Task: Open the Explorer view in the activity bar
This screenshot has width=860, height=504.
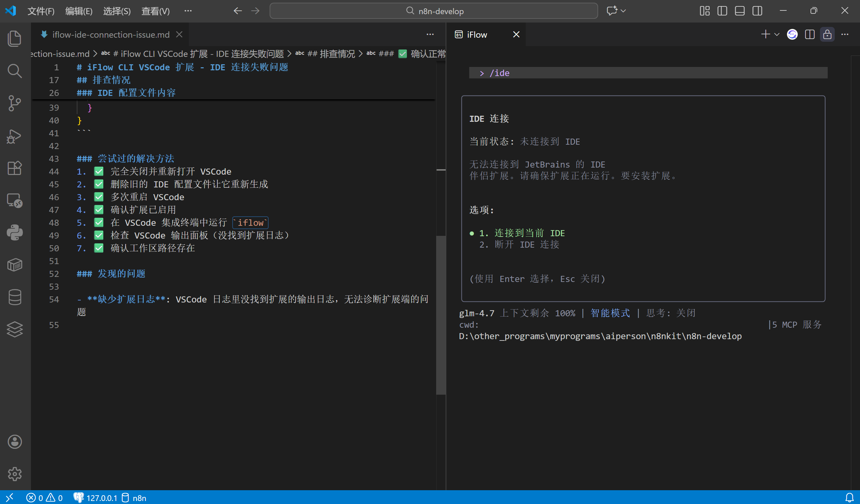Action: tap(14, 38)
